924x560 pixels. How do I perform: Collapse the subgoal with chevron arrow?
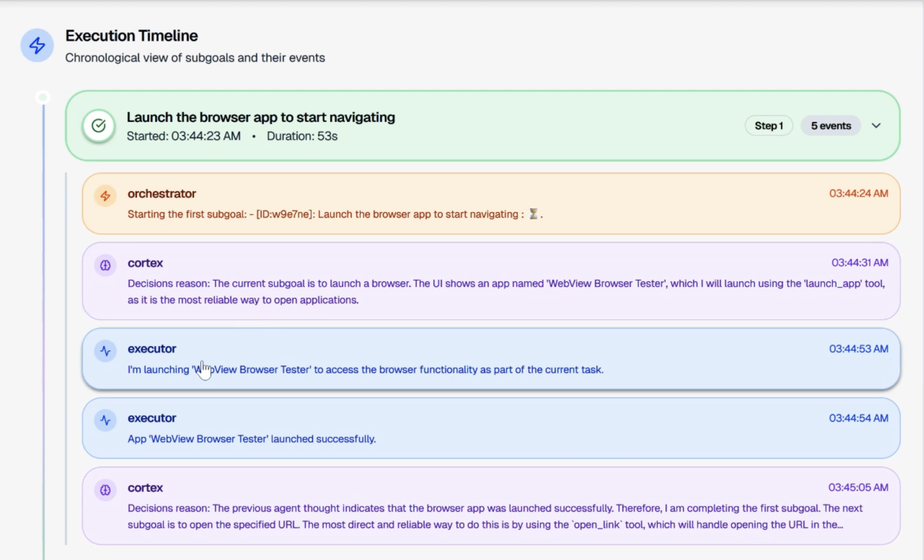click(876, 126)
